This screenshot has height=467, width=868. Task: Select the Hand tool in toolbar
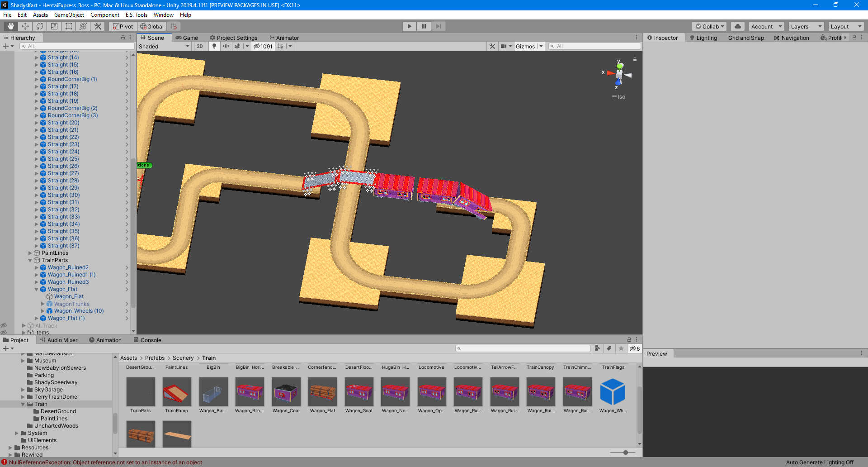(11, 26)
